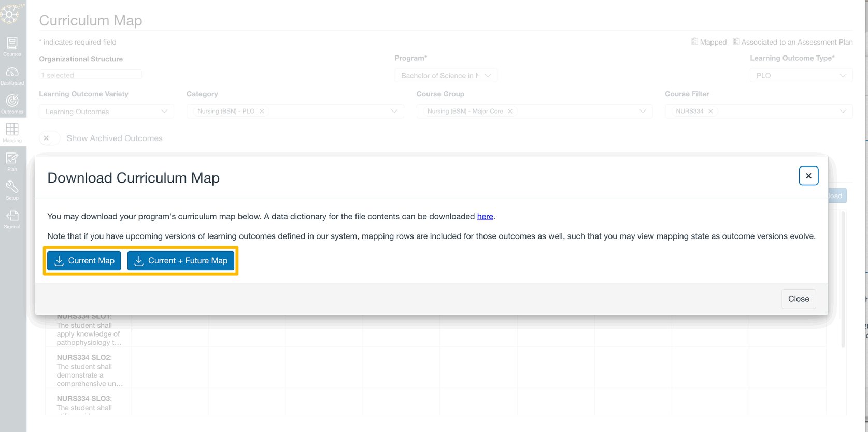Expand the Course Filter dropdown arrow
Viewport: 868px width, 432px height.
(x=843, y=112)
